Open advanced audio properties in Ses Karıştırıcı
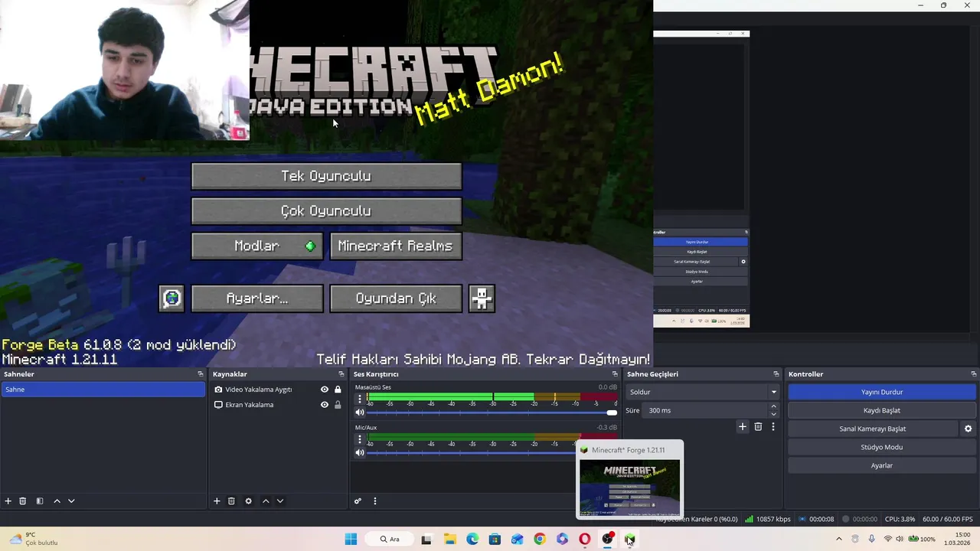The height and width of the screenshot is (551, 980). pos(358,501)
